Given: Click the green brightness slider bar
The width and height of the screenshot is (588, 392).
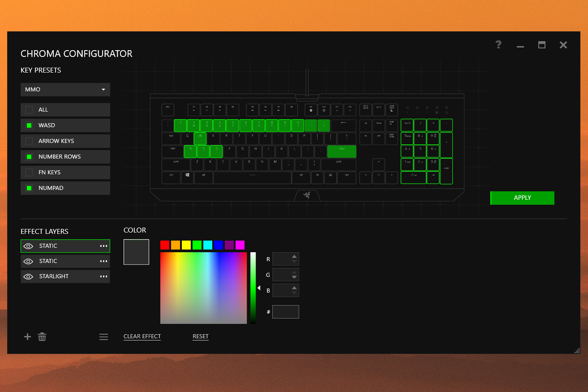Looking at the screenshot, I should tap(253, 288).
